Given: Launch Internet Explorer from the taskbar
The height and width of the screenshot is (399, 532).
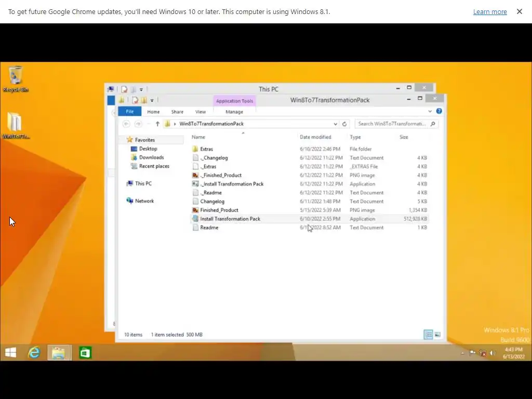Looking at the screenshot, I should [34, 353].
